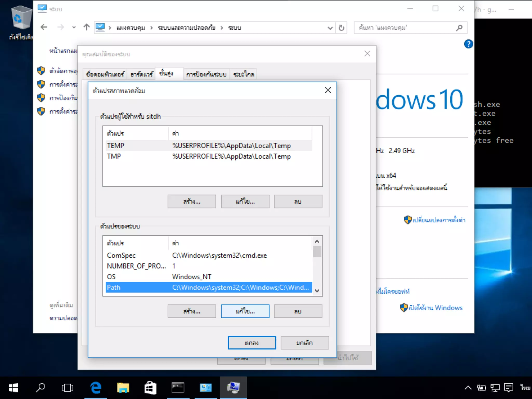The width and height of the screenshot is (532, 399).
Task: Switch to the ระยะไกล tab
Action: point(243,75)
